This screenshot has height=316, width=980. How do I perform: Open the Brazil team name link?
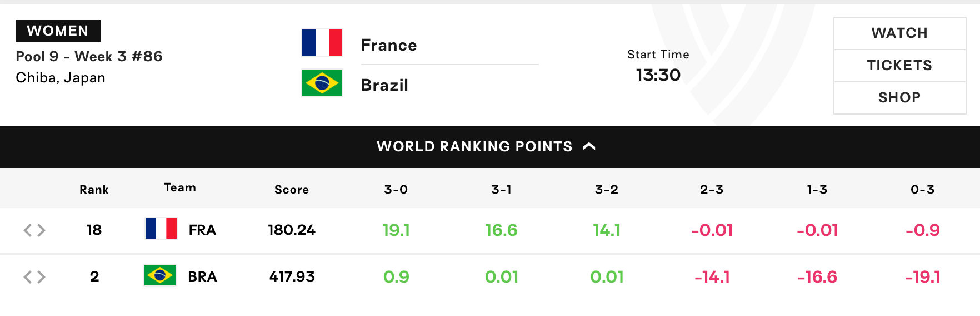click(384, 85)
